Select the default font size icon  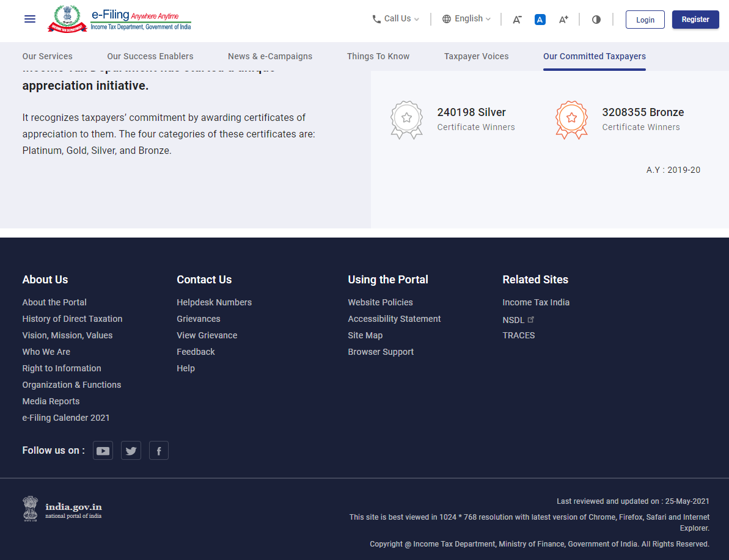[x=540, y=20]
